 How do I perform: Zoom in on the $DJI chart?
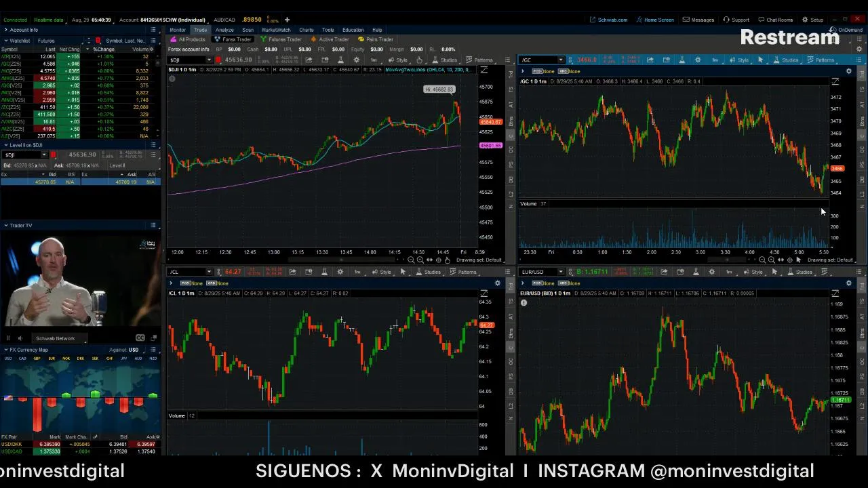420,260
